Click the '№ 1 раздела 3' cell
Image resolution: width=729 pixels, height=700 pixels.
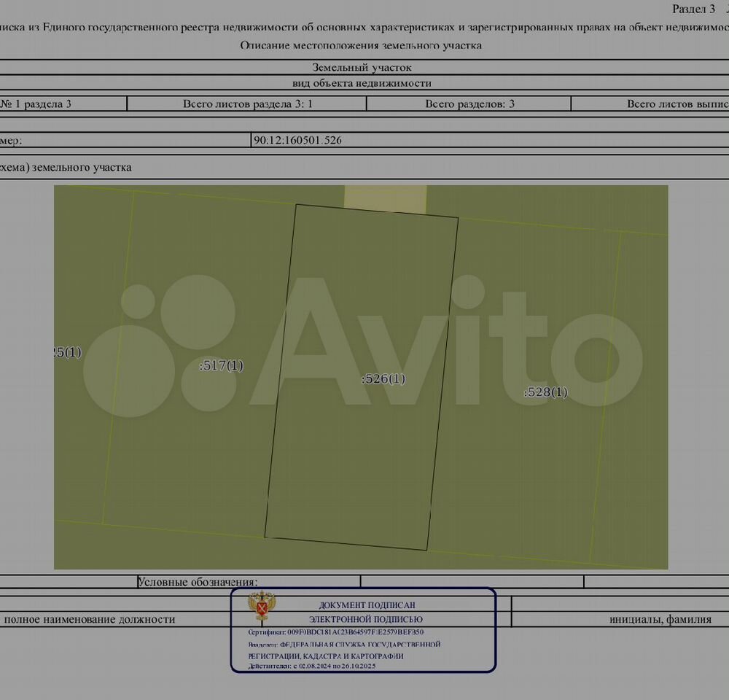coord(63,104)
